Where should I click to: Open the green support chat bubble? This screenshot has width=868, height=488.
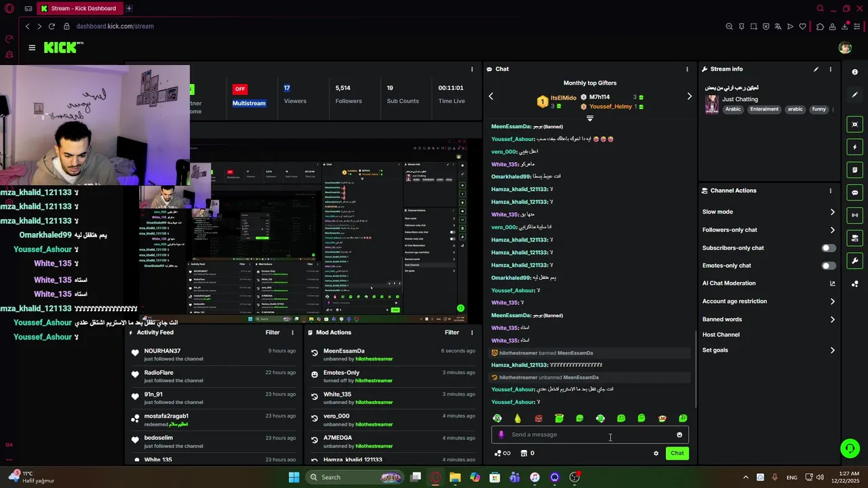[x=850, y=448]
